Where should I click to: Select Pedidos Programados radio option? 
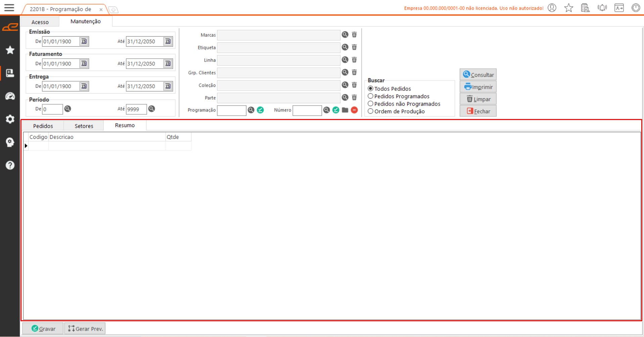[371, 96]
